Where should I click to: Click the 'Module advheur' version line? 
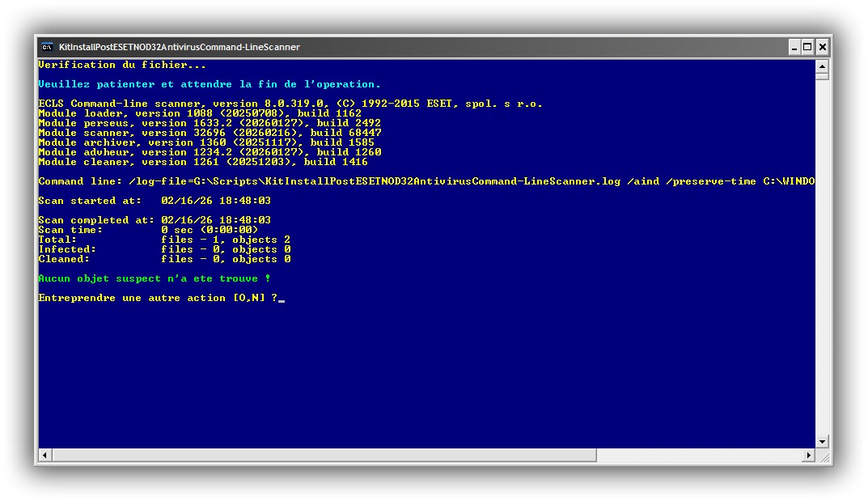pos(210,152)
